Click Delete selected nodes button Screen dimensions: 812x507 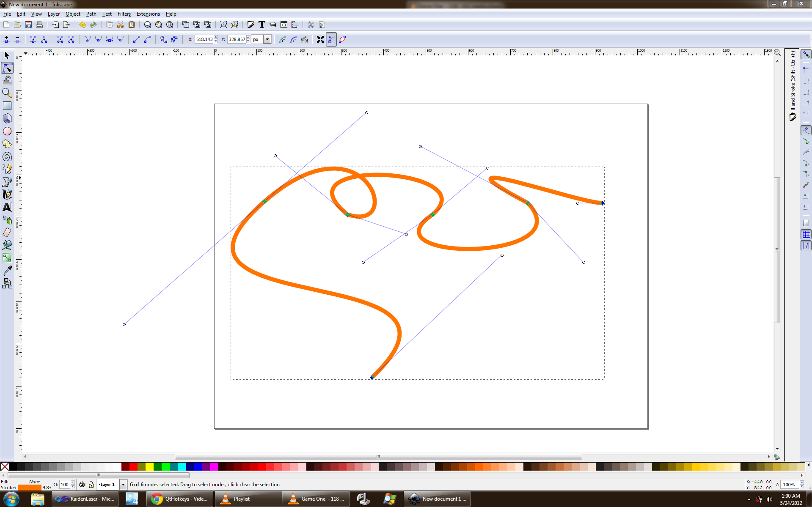click(x=17, y=39)
